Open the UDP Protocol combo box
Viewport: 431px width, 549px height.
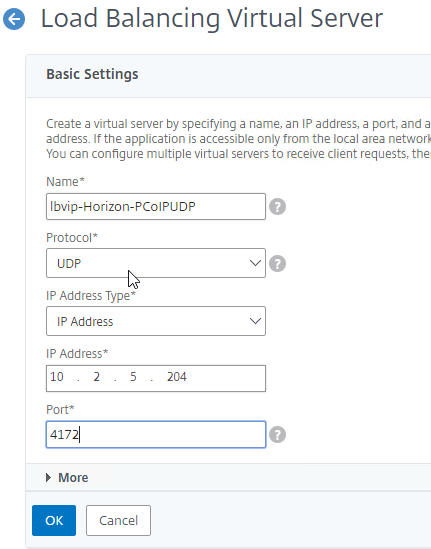coord(156,263)
